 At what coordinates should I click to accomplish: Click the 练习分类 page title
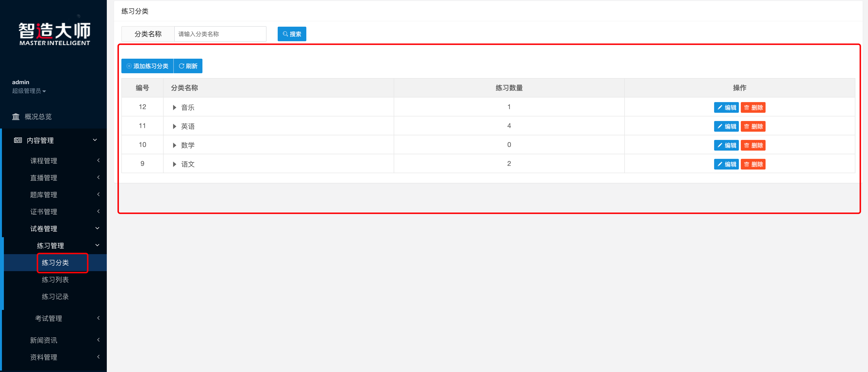pyautogui.click(x=135, y=11)
